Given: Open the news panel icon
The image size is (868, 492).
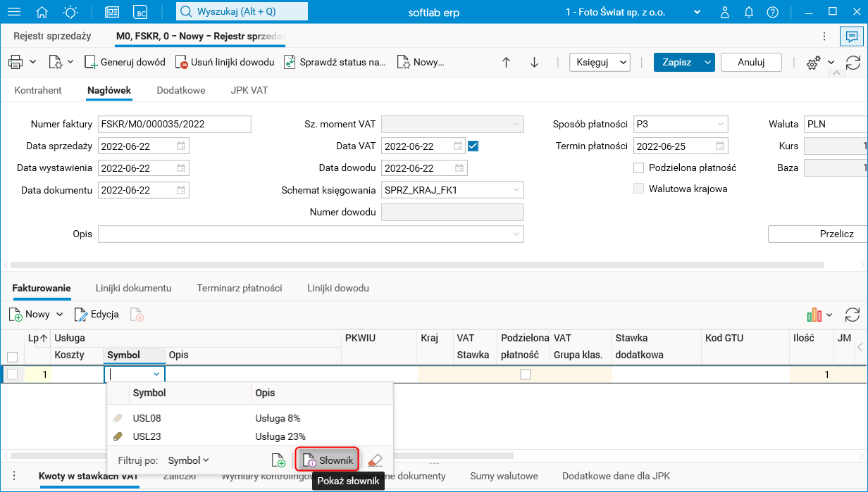Looking at the screenshot, I should click(x=112, y=12).
